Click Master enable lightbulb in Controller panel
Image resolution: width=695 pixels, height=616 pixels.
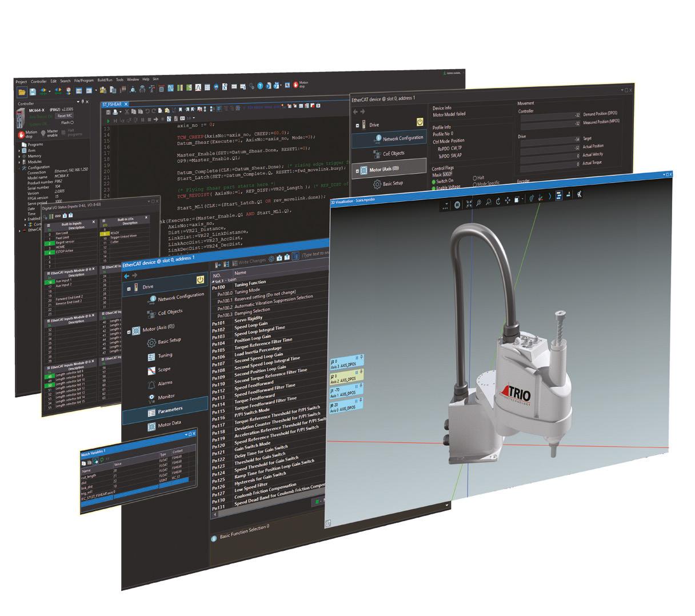click(43, 133)
